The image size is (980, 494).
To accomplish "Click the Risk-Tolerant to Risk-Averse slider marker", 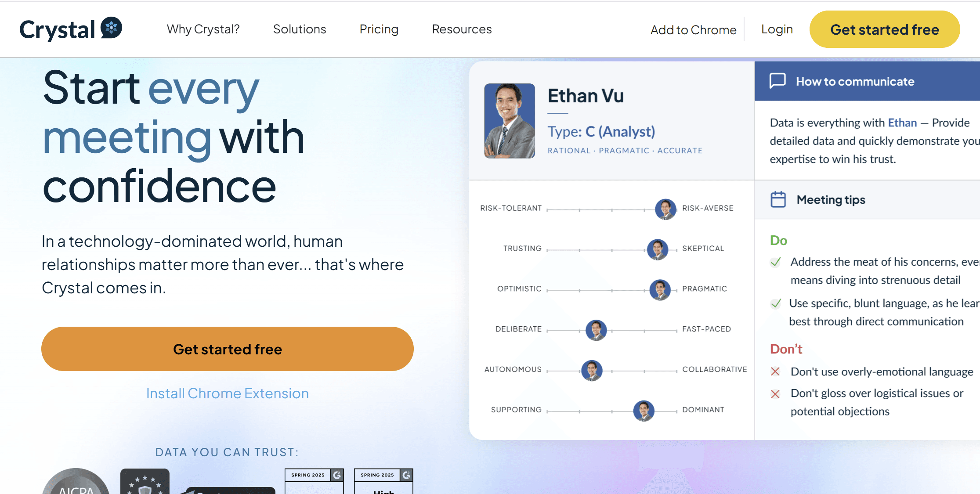I will [x=665, y=209].
